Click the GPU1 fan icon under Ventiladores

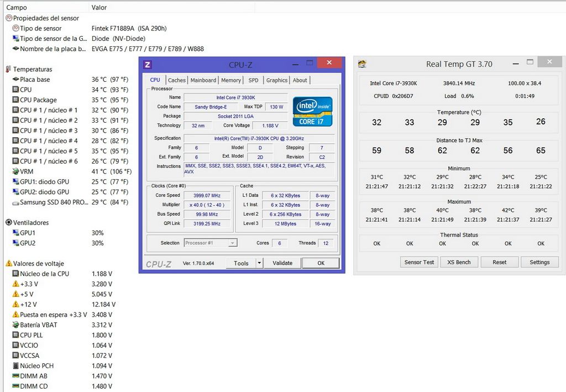16,233
